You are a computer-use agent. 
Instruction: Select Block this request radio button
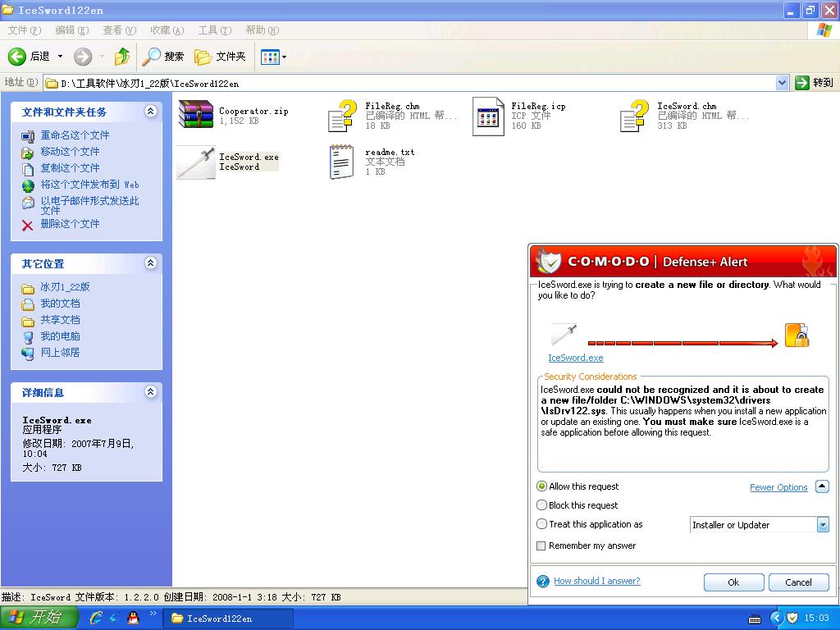pos(541,504)
